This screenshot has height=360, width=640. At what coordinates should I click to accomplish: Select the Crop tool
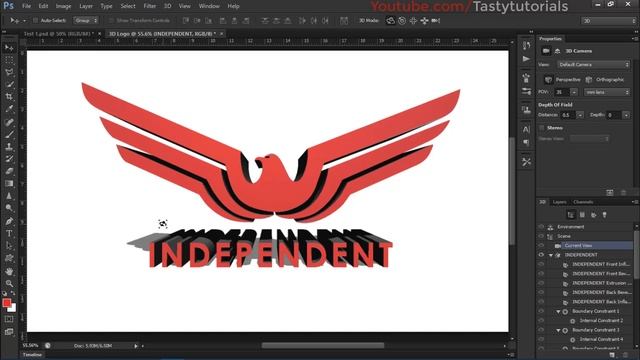pos(9,97)
